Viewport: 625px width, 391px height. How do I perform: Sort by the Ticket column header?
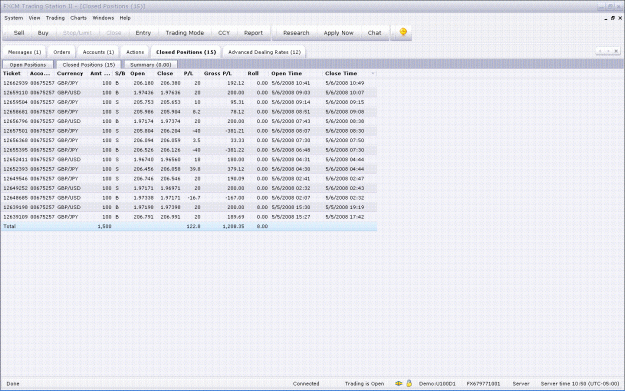[12, 74]
